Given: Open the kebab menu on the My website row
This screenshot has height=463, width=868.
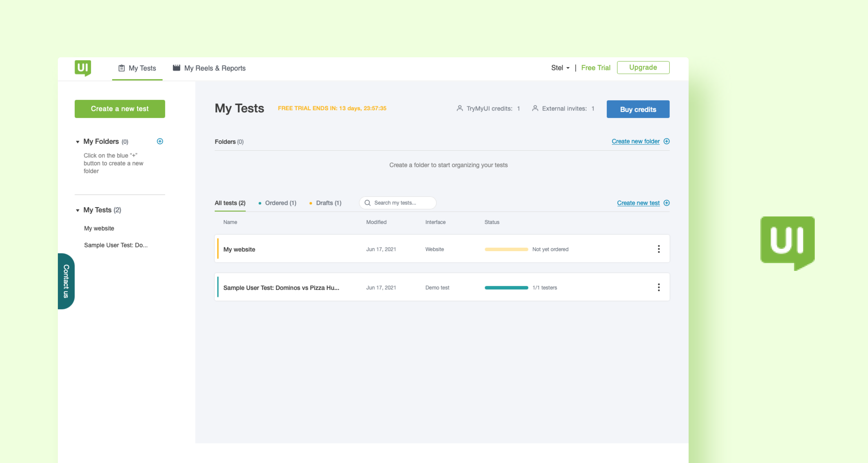Looking at the screenshot, I should click(659, 249).
